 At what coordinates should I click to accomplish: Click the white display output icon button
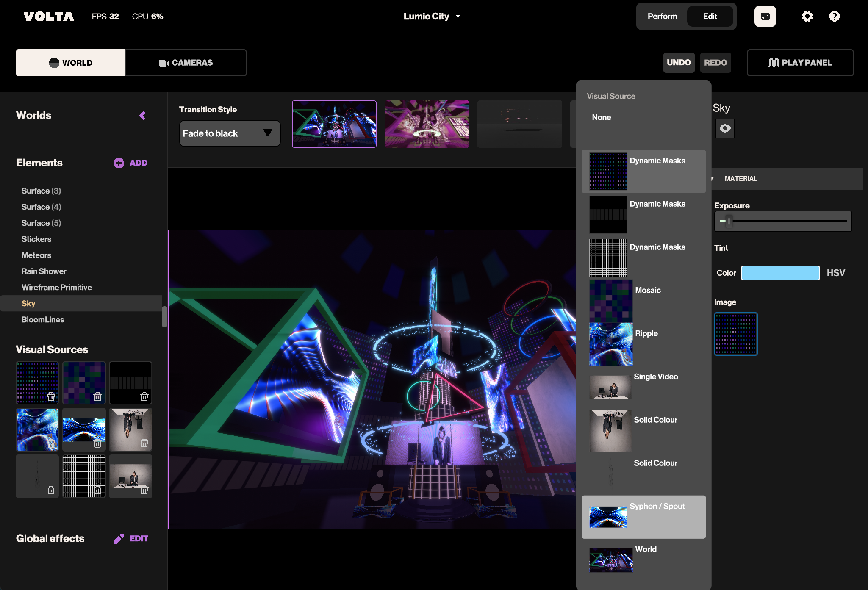coord(765,17)
